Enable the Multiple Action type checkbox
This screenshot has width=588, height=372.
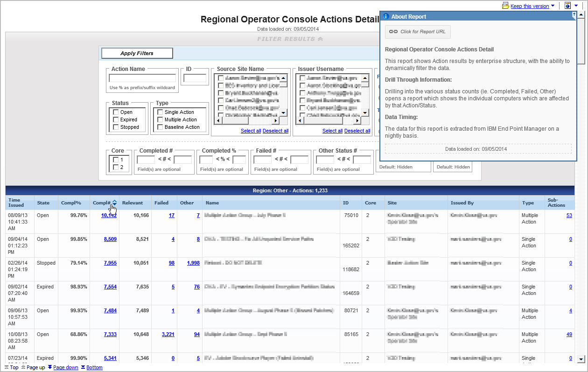point(160,119)
